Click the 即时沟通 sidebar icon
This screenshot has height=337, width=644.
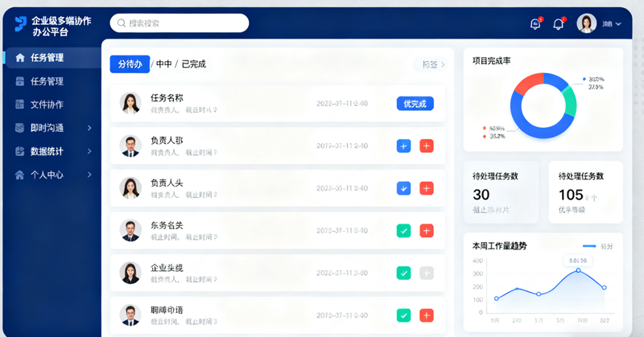click(x=19, y=128)
